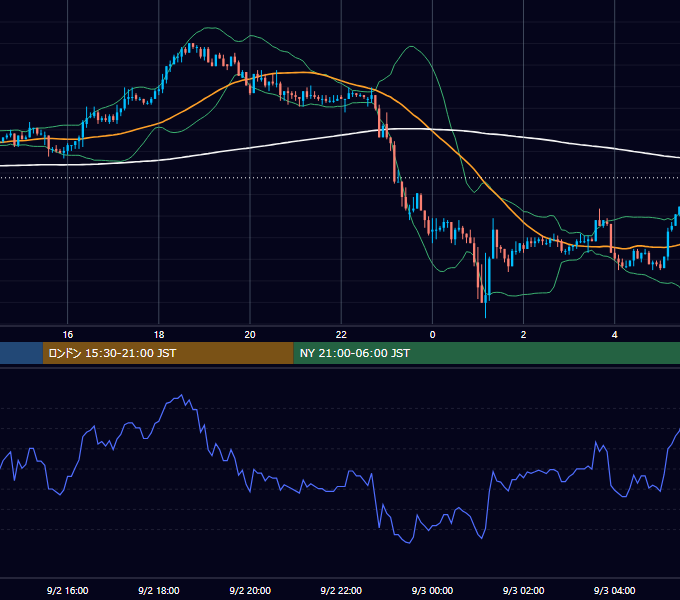Viewport: 680px width, 600px height.
Task: Click the 16 hour label on price chart
Action: (68, 335)
